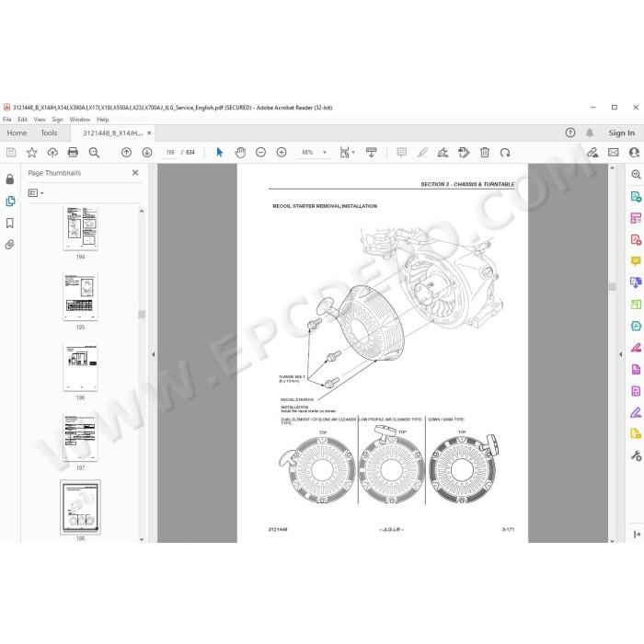This screenshot has width=644, height=644.
Task: Click the share with others person icon
Action: click(x=634, y=153)
